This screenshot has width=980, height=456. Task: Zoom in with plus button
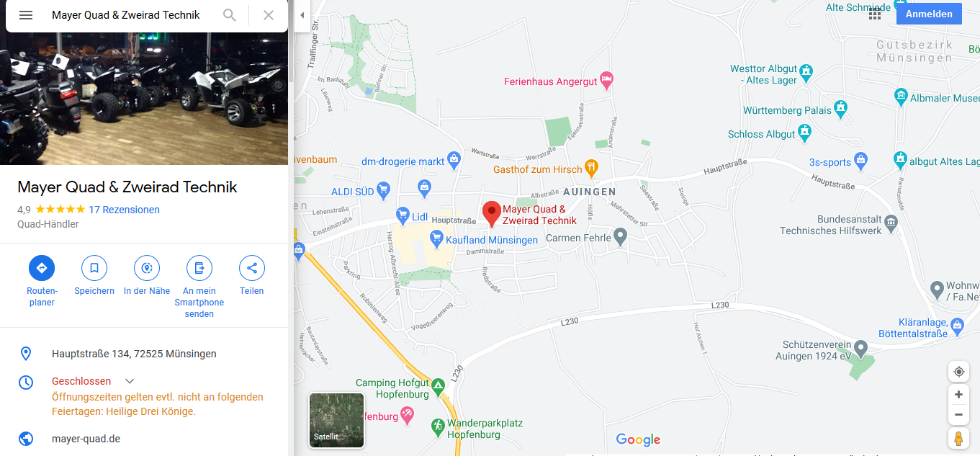click(958, 395)
